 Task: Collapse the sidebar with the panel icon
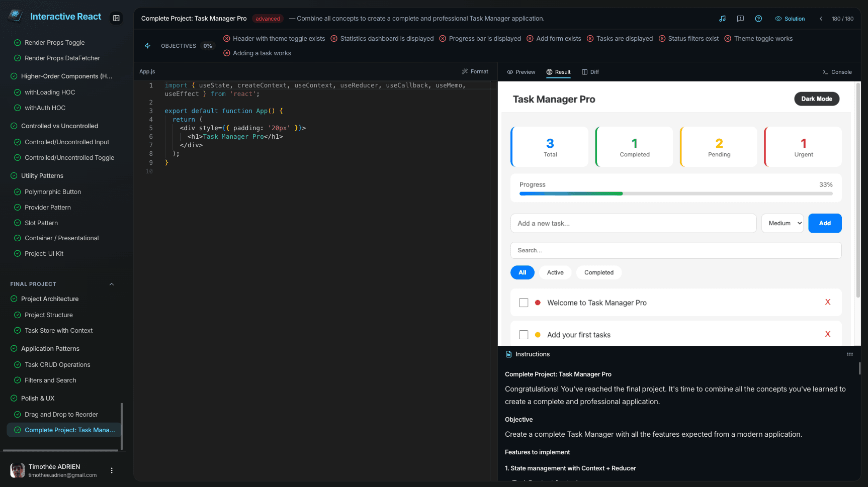pos(116,18)
